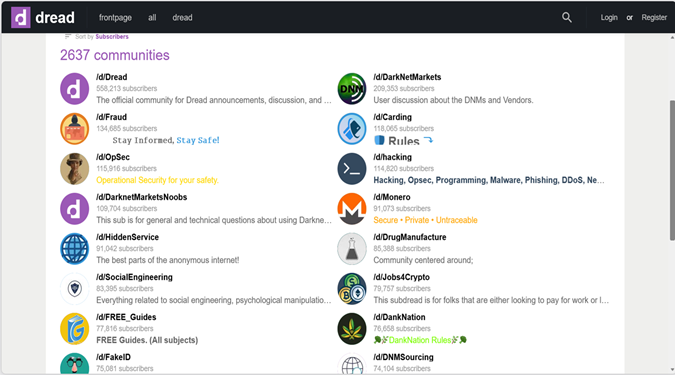Click the /d/Jobs4Crypto coins avatar
Screen dimensions: 675x375
352,289
